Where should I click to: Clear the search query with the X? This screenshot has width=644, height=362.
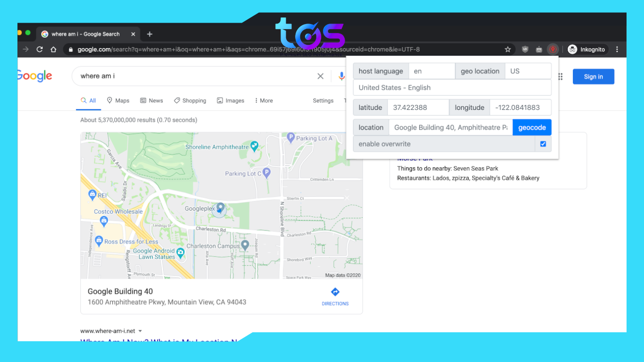point(320,76)
